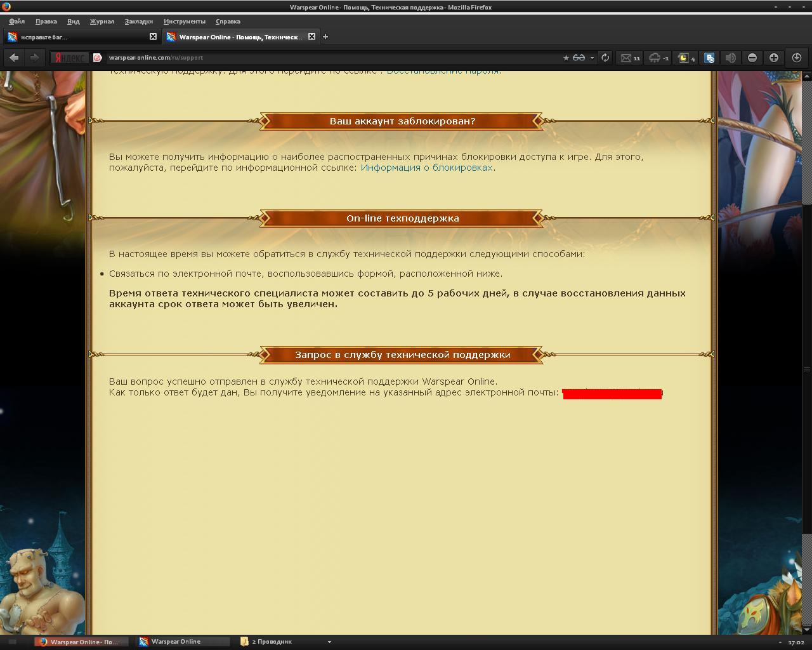Zoom out with the minus button
Viewport: 812px width, 650px height.
(752, 58)
